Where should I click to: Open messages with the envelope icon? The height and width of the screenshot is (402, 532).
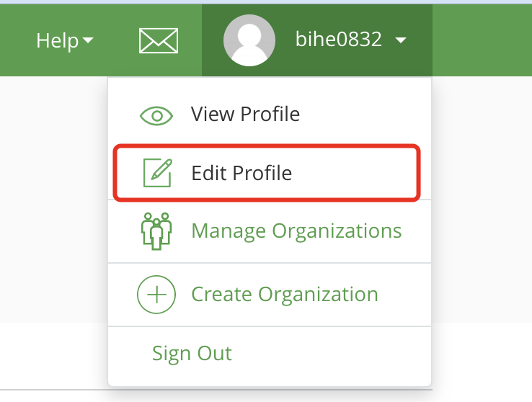(159, 41)
